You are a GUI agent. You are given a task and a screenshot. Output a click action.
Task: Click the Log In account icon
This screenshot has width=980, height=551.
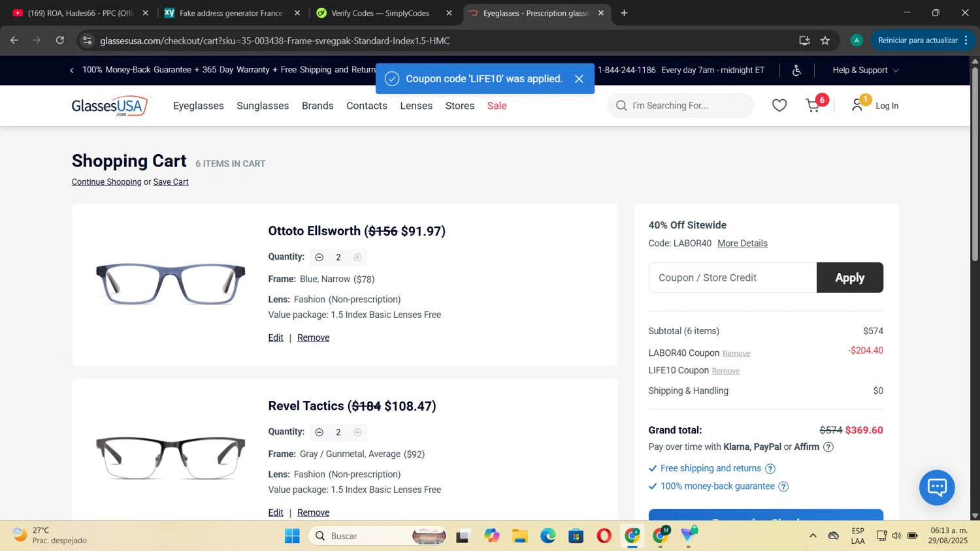pyautogui.click(x=857, y=104)
